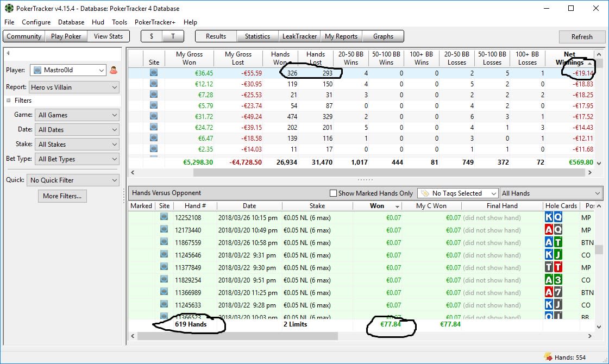
Task: Switch to the T tournament toggle
Action: pyautogui.click(x=173, y=36)
